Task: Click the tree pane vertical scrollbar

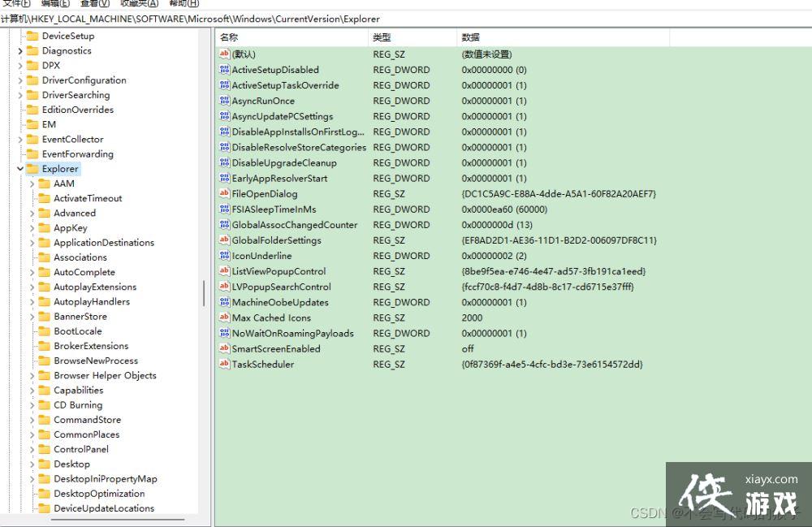Action: click(x=204, y=292)
